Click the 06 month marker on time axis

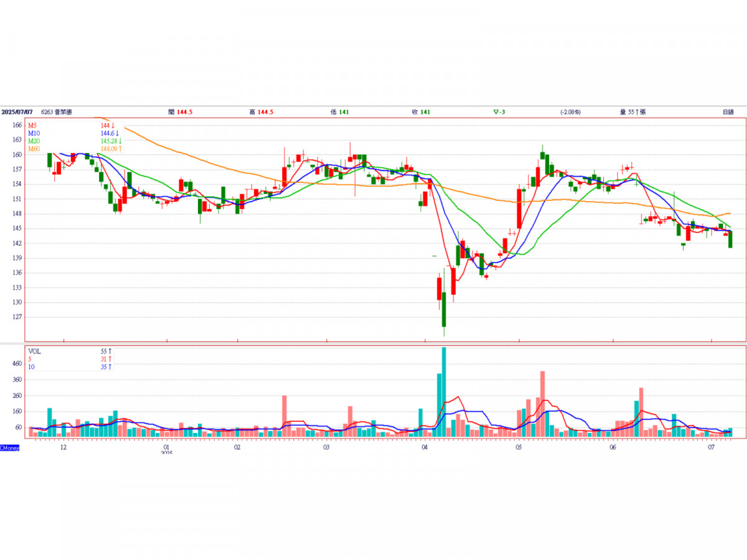pos(613,447)
